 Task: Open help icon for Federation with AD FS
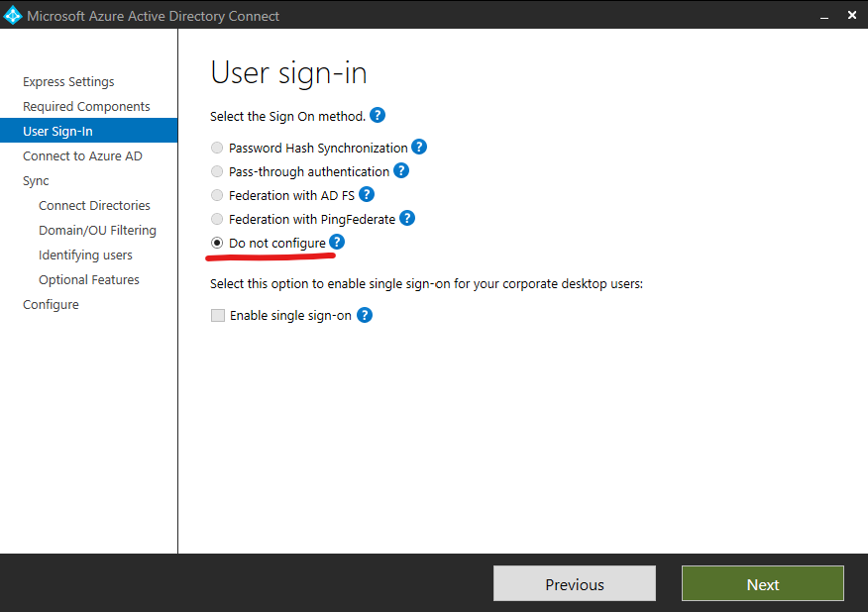367,195
